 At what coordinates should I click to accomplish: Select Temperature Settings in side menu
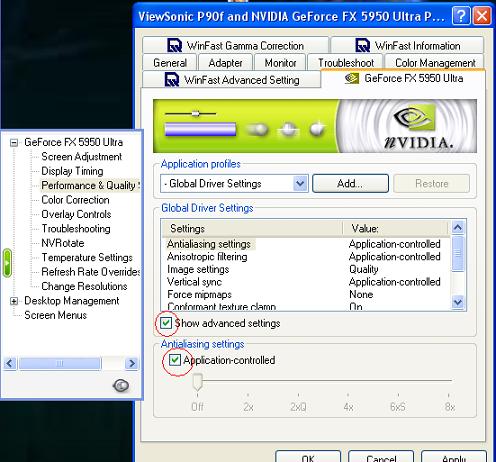[x=87, y=257]
